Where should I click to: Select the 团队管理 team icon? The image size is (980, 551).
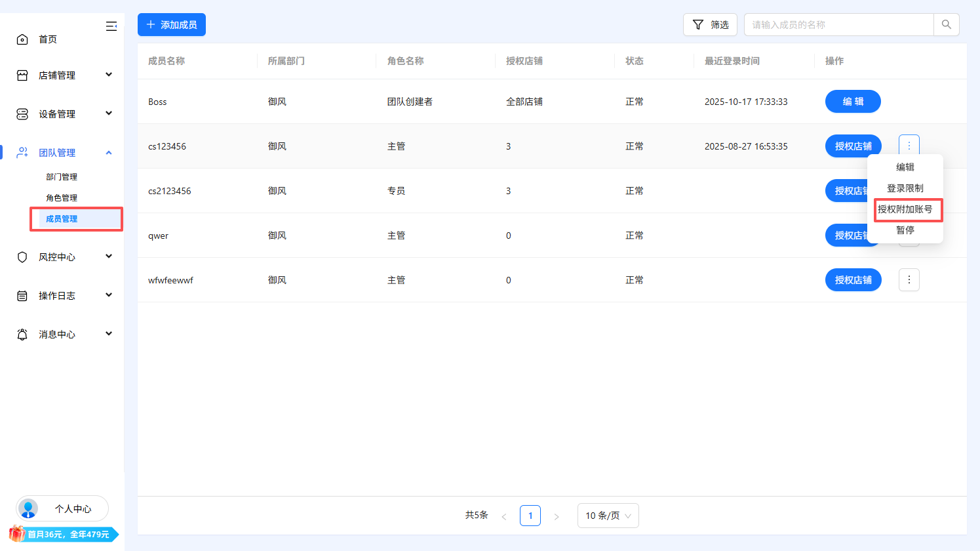pos(22,152)
